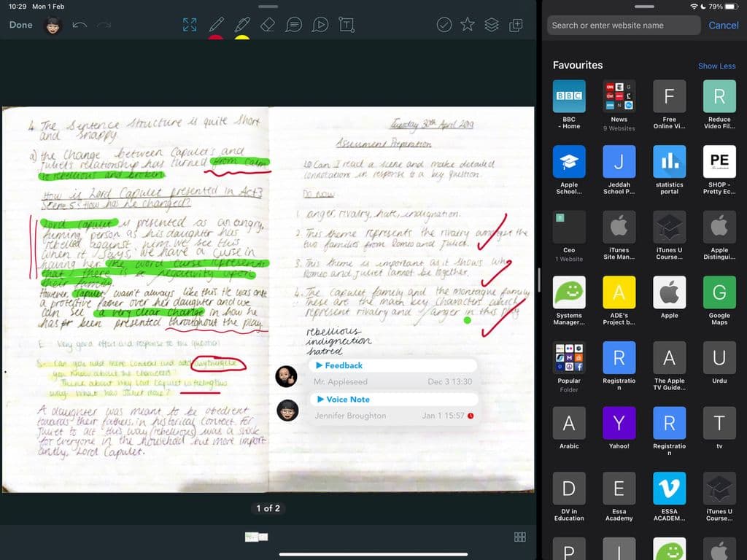Open the layers stack icon

(x=492, y=25)
